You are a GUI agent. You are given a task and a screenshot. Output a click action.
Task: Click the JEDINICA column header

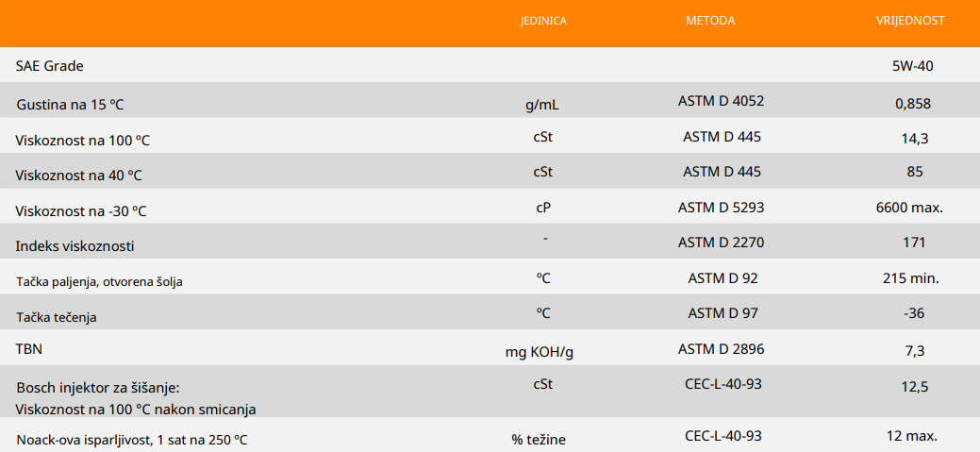(543, 21)
